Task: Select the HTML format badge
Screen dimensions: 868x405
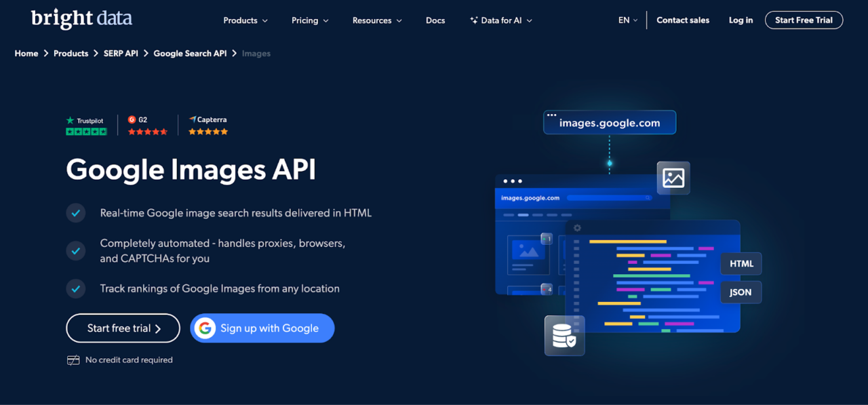Action: coord(741,264)
